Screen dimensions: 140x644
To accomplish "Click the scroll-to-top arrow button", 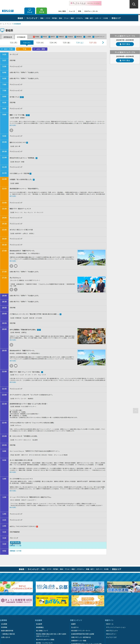I will point(135,411).
